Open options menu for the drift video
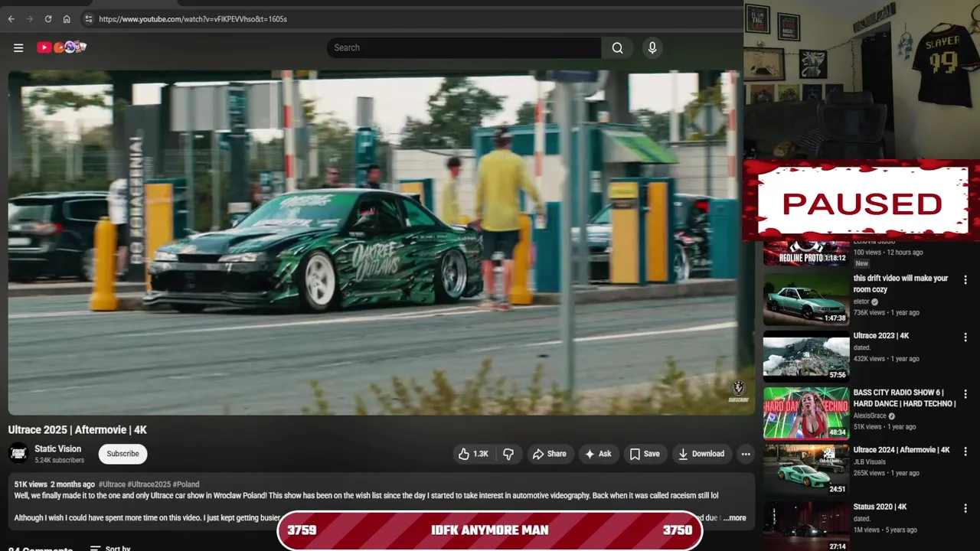This screenshot has height=551, width=980. 965,280
